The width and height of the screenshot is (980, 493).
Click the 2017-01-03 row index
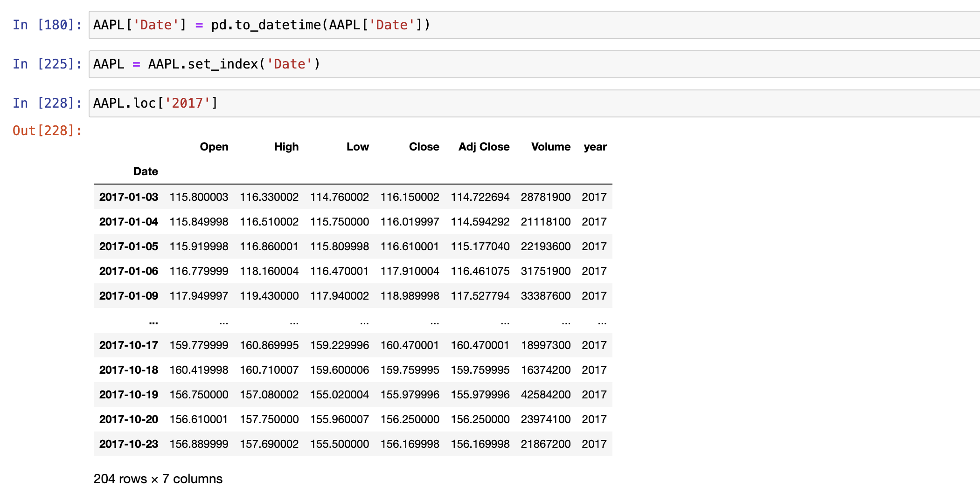click(129, 197)
